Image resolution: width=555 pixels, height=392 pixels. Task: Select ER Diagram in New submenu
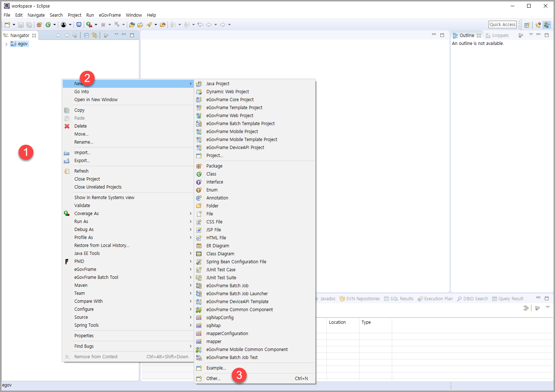click(x=255, y=246)
